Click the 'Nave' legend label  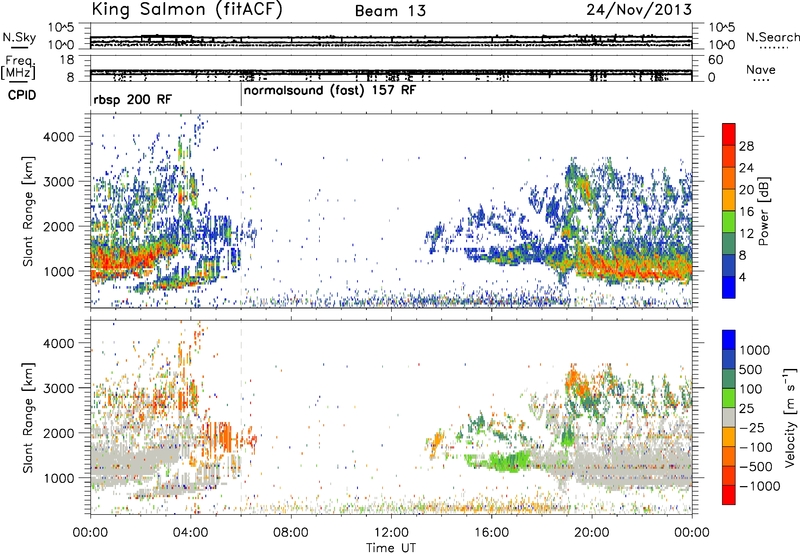pos(761,70)
